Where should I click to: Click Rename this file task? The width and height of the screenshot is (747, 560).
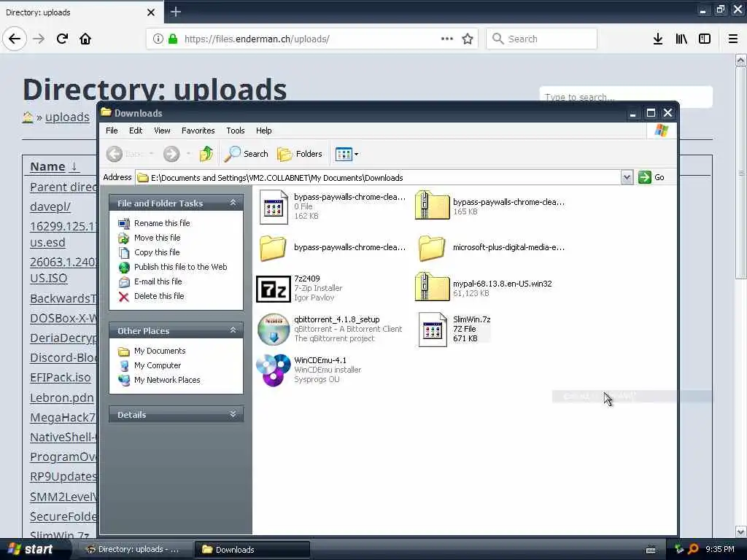click(x=162, y=223)
